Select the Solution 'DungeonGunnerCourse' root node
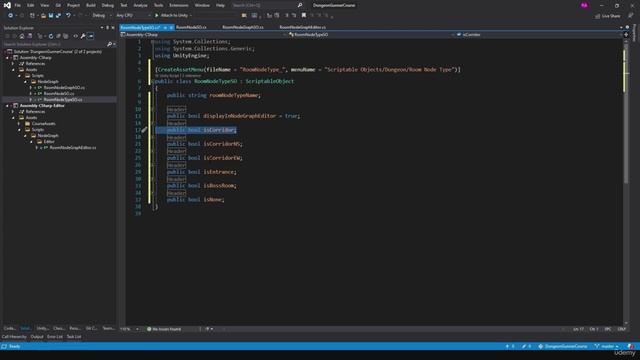 tap(58, 52)
